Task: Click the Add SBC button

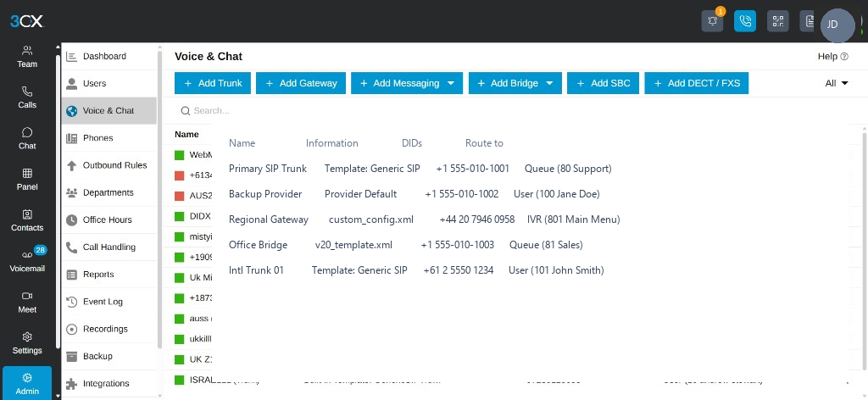Action: (x=603, y=83)
